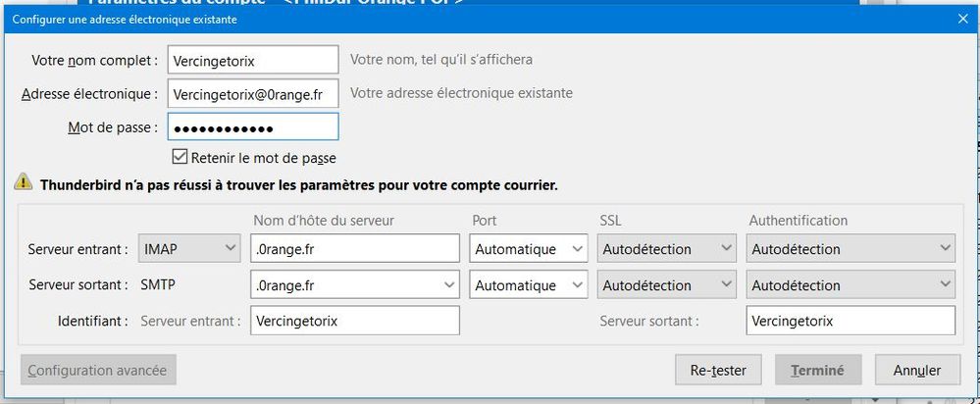Screen dimensions: 980x404
Task: Expand the outgoing SMTP hostname dropdown arrow
Action: tap(449, 285)
